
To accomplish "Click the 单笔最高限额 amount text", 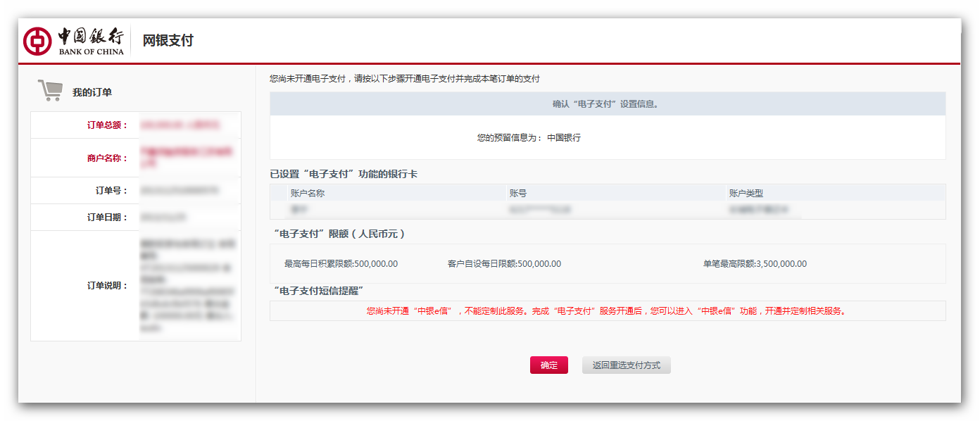I will [x=755, y=264].
